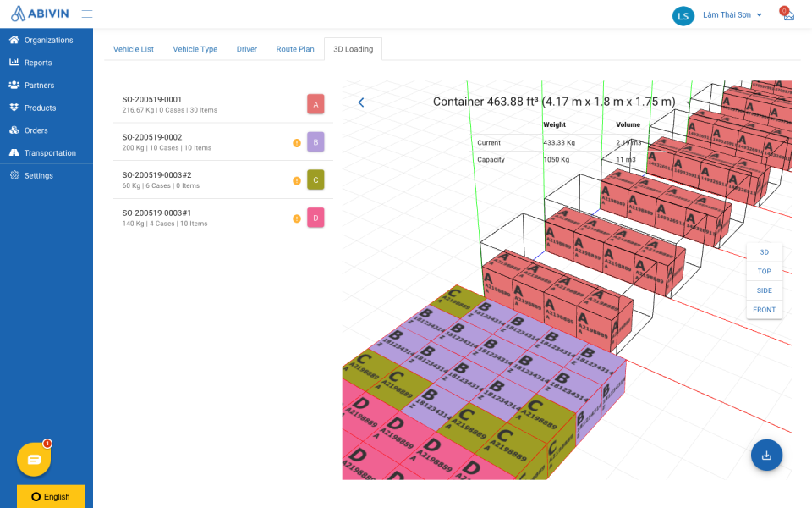
Task: Click the LS user avatar
Action: click(x=683, y=15)
